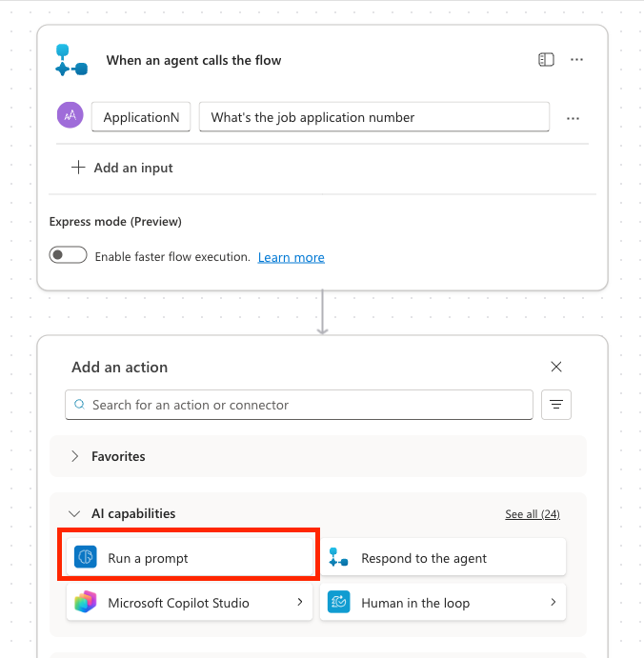Click the Microsoft Copilot Studio logo icon
This screenshot has height=658, width=644.
(x=86, y=602)
